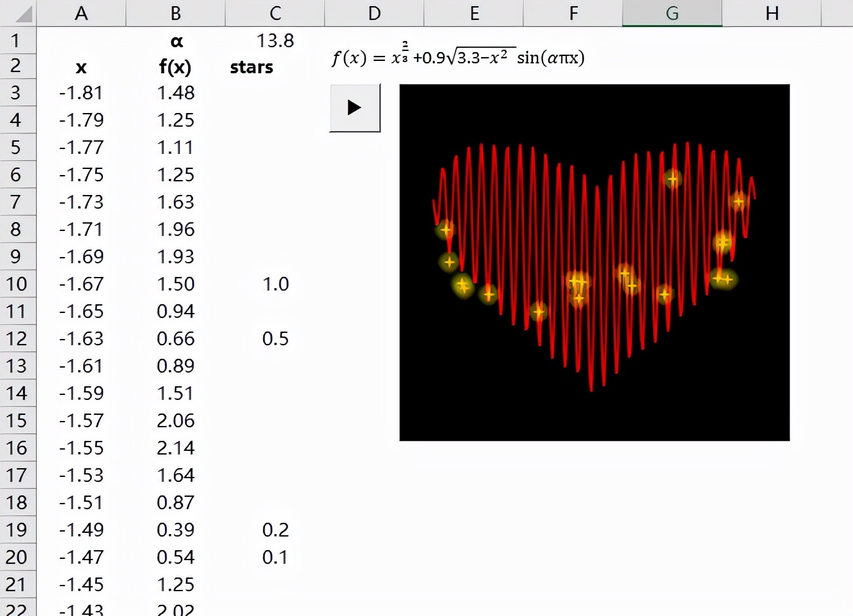The width and height of the screenshot is (853, 616).
Task: Select row 1 header
Action: click(18, 40)
